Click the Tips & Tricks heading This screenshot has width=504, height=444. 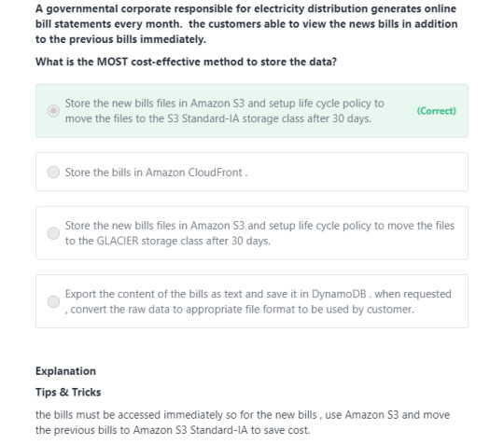(x=68, y=393)
